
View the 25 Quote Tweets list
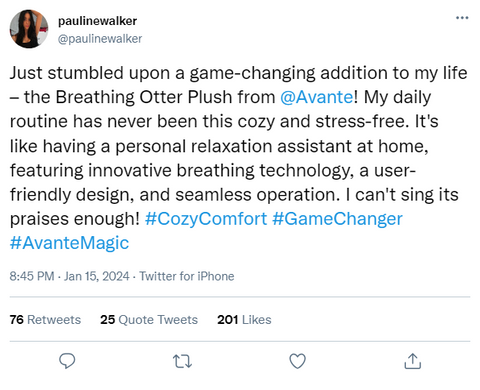(x=149, y=320)
